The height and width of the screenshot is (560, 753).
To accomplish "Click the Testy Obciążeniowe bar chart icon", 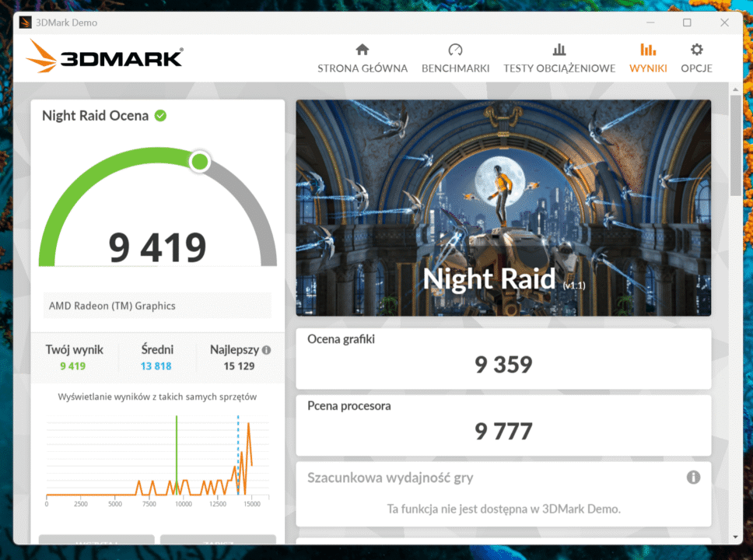I will click(x=559, y=48).
